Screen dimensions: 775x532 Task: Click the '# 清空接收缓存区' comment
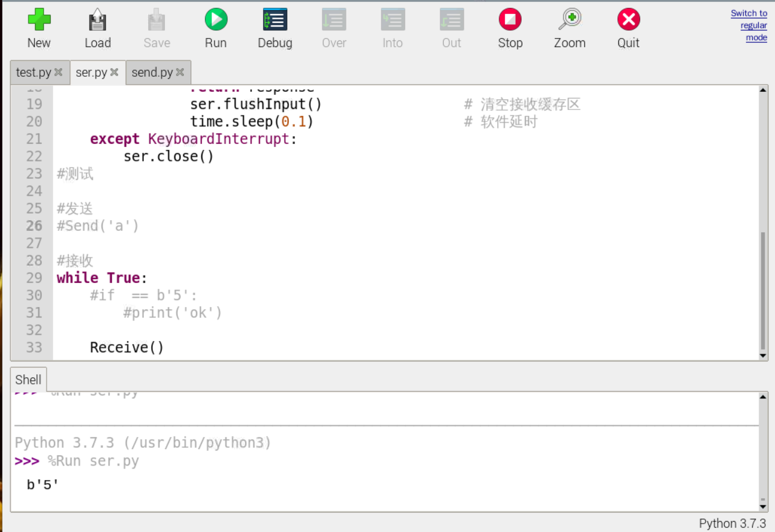pos(522,105)
